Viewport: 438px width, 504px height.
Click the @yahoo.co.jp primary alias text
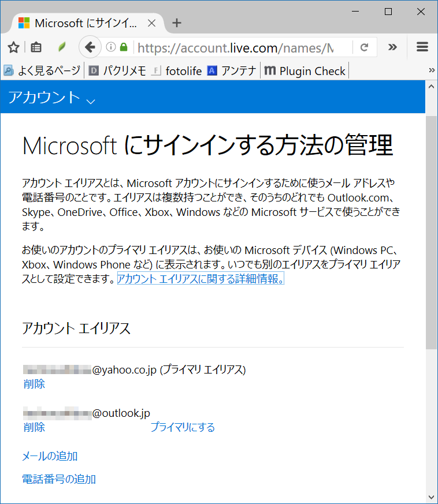(134, 369)
